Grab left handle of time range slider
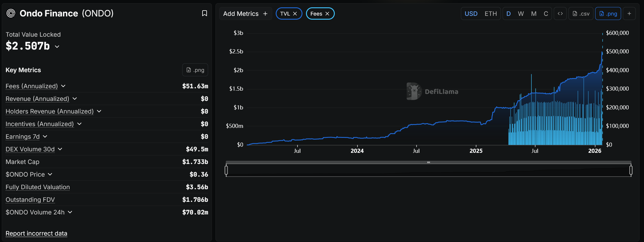The height and width of the screenshot is (242, 644). click(226, 170)
